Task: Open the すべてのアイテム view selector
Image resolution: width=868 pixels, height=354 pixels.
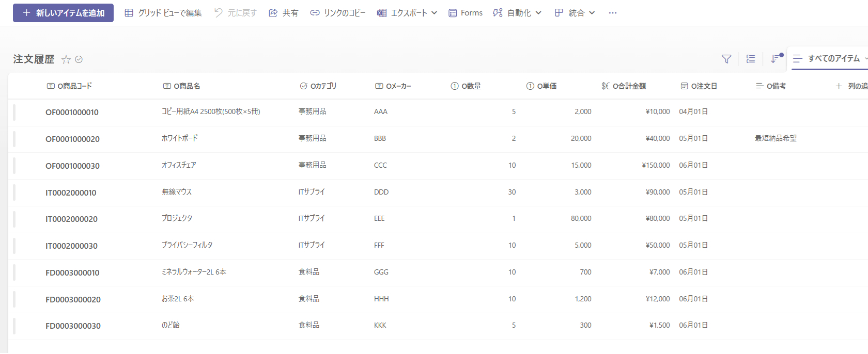Action: (x=830, y=59)
